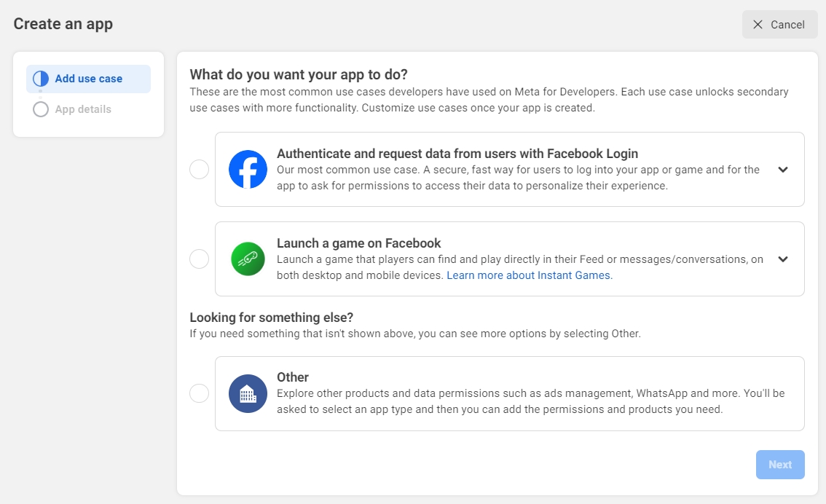Click the Launch a game on Facebook heading

[359, 243]
